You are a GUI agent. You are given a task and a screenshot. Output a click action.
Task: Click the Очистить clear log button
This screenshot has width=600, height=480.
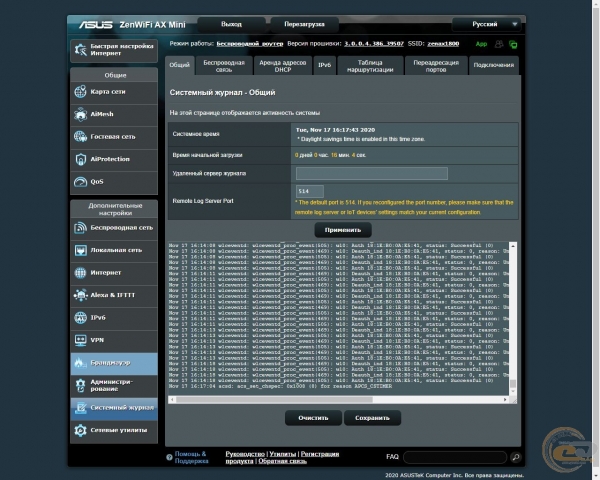313,418
